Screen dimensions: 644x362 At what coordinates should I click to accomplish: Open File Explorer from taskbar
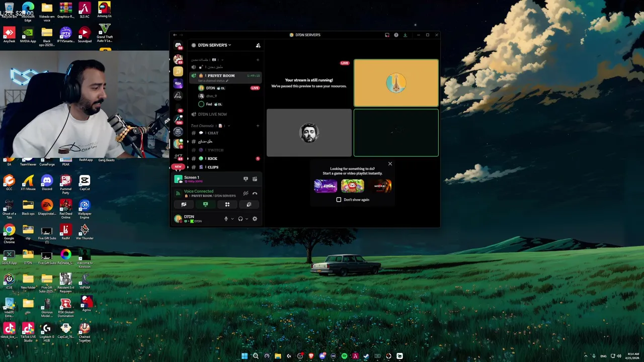click(278, 356)
